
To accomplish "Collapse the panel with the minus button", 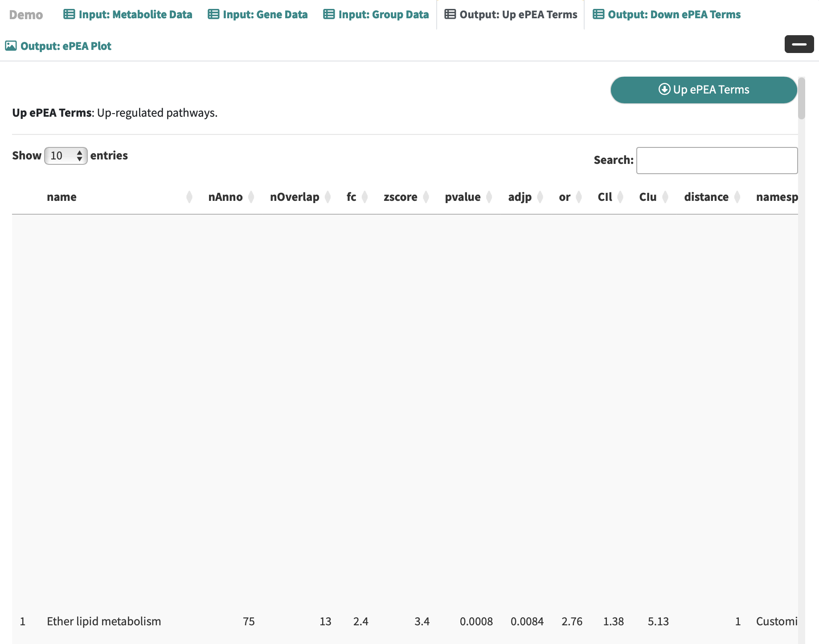I will [799, 44].
